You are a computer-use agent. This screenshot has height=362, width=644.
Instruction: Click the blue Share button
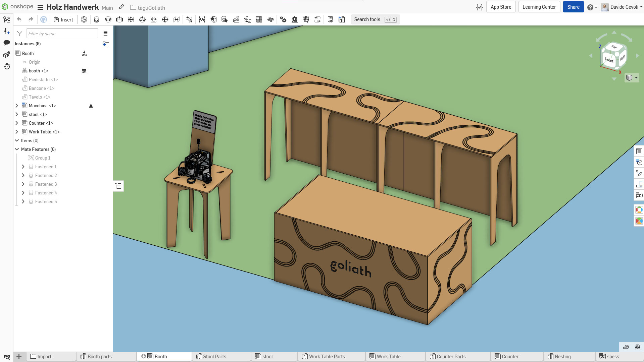pyautogui.click(x=573, y=7)
